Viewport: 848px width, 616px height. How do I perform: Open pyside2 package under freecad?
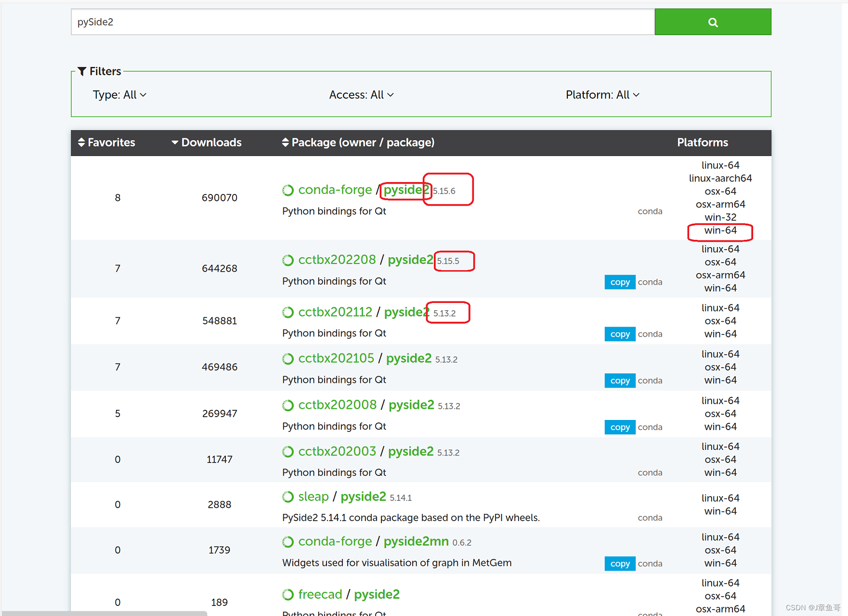coord(377,594)
